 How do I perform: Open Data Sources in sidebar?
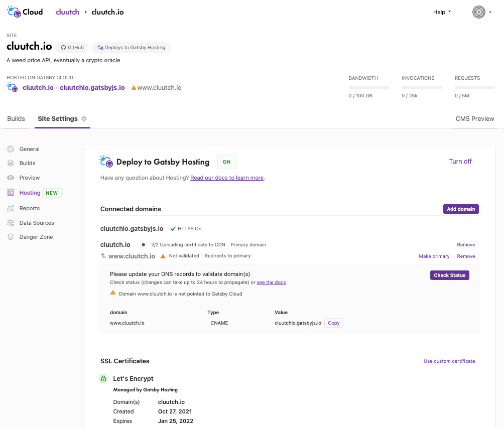(37, 223)
